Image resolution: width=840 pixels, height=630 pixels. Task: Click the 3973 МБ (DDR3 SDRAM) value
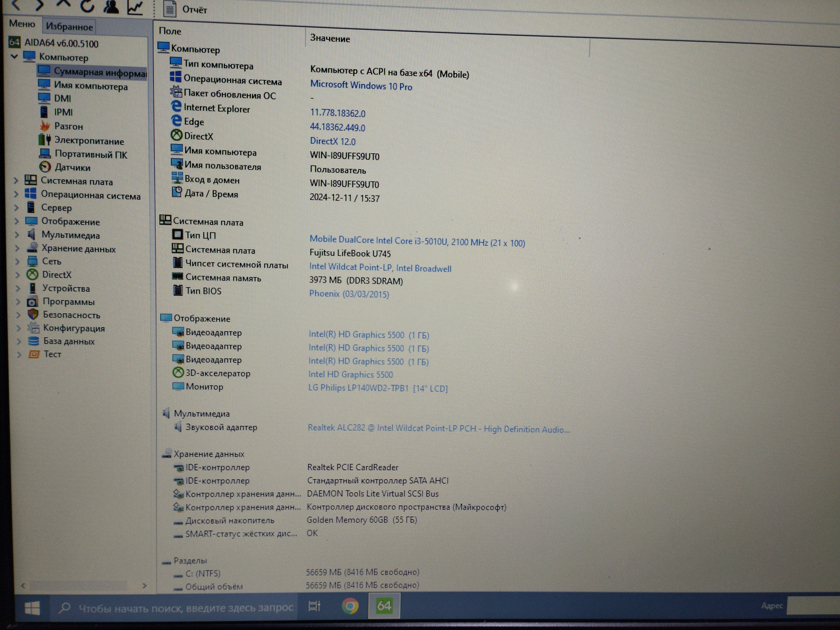pos(356,280)
